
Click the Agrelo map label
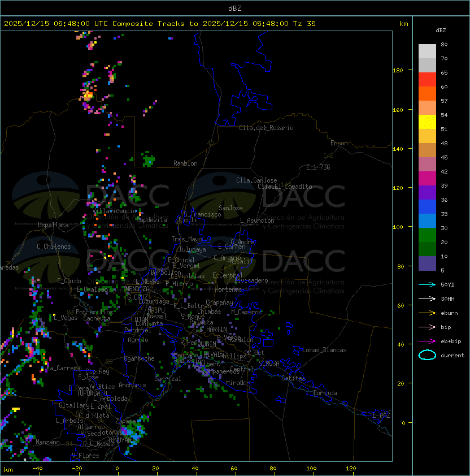pos(138,340)
